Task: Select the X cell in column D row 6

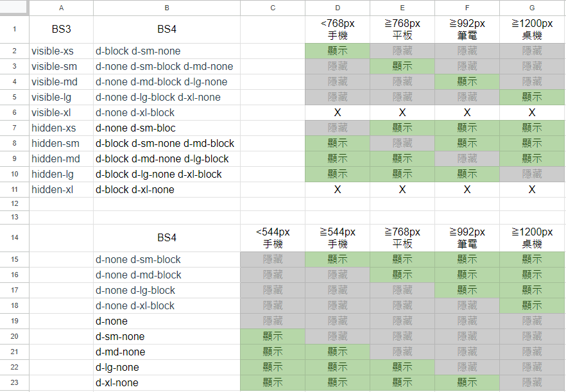Action: [x=338, y=113]
